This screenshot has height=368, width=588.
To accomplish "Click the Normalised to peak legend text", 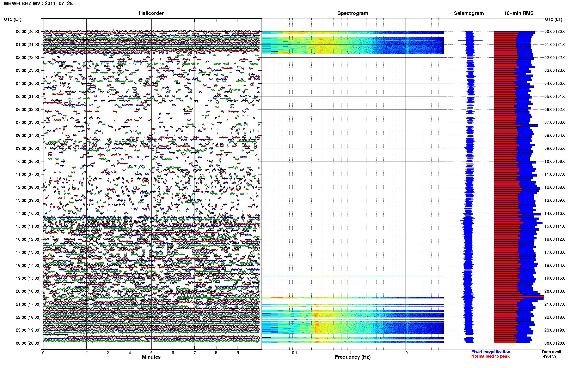I will tap(490, 356).
